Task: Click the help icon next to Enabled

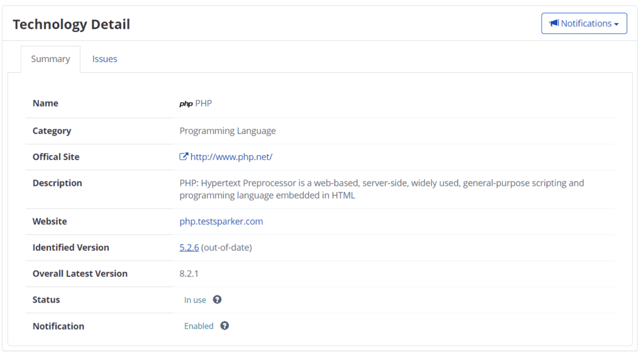Action: pos(225,325)
